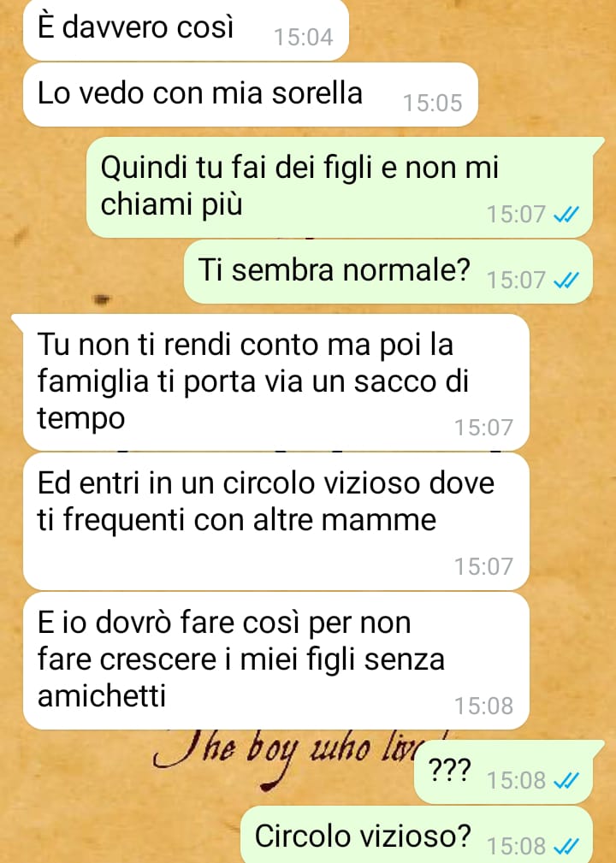
Task: Click read ticks on 'Circolo vizioso?' message
Action: pyautogui.click(x=566, y=845)
